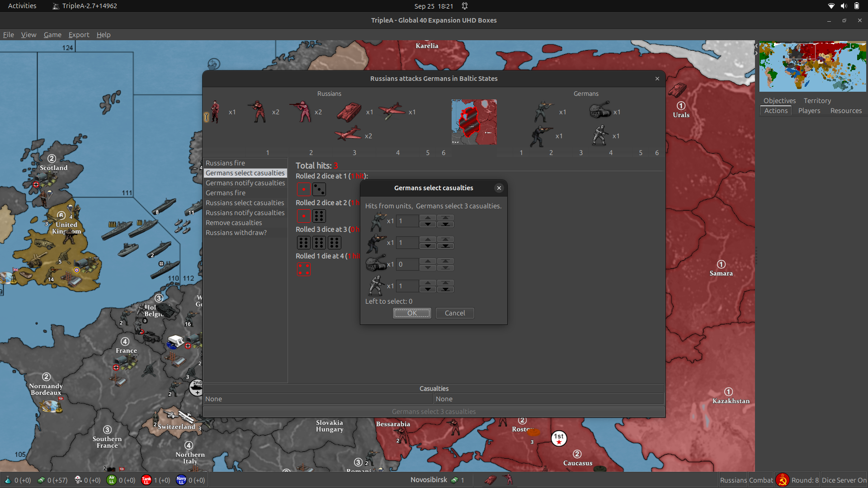Click the Baltic States battle map thumbnail
The image size is (868, 488).
tap(474, 122)
